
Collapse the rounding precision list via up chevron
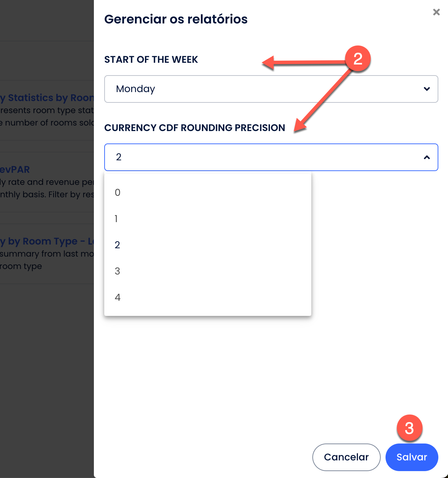pos(427,157)
